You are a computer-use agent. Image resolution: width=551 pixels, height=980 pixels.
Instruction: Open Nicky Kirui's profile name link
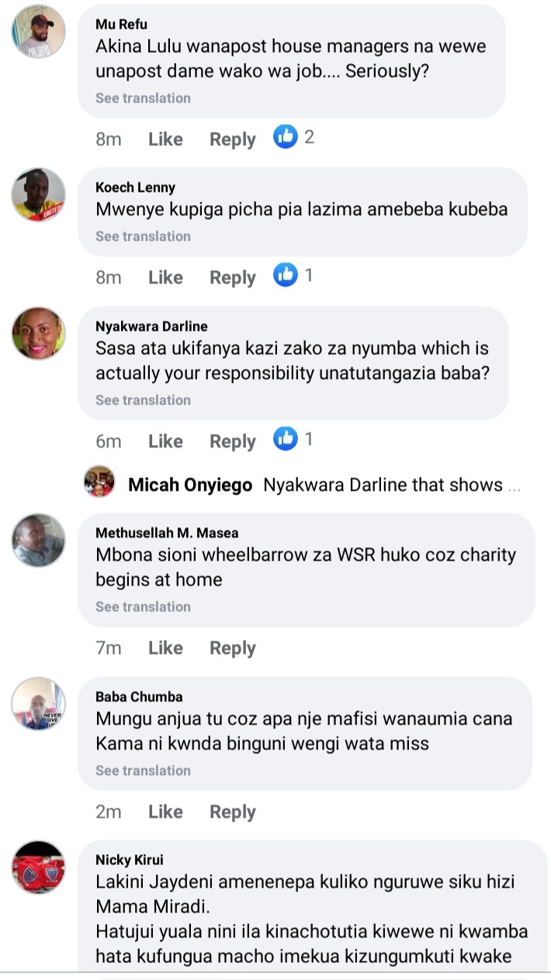tap(130, 860)
